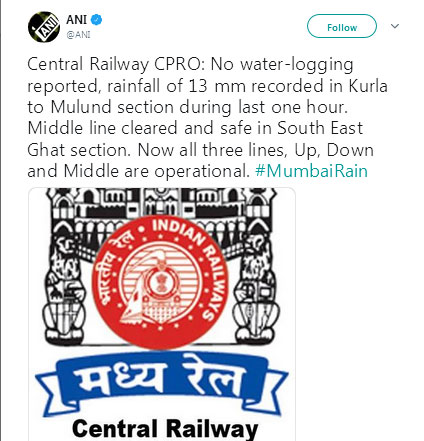Follow the ANI account
424x441 pixels.
click(x=342, y=26)
